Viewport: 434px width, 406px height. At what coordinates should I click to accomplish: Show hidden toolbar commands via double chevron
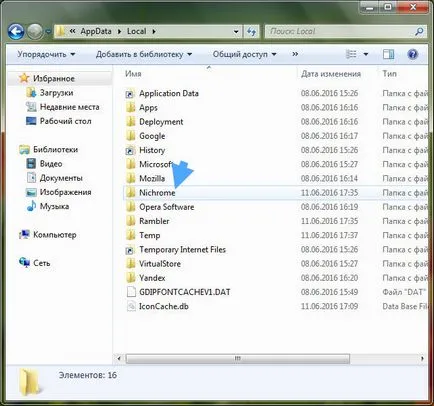point(295,54)
